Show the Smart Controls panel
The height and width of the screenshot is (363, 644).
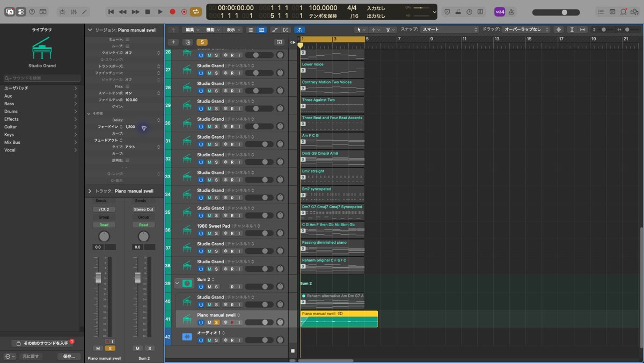(62, 12)
